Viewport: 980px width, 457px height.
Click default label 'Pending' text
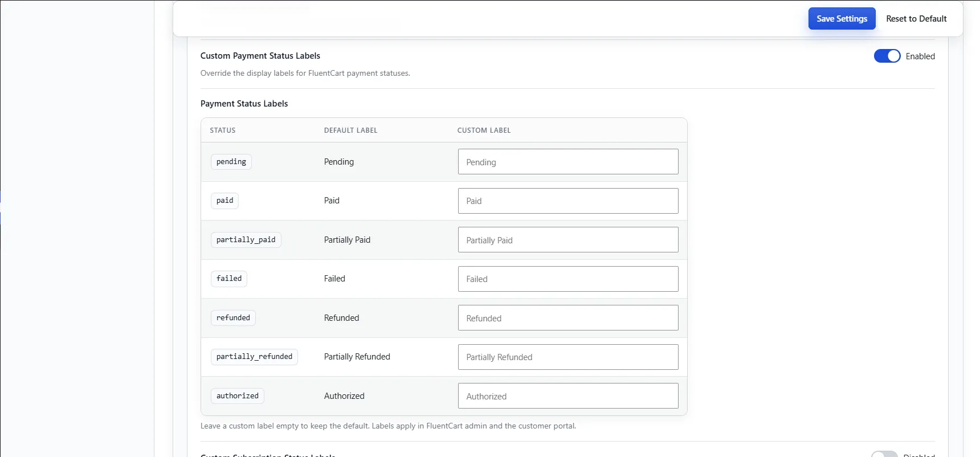339,162
